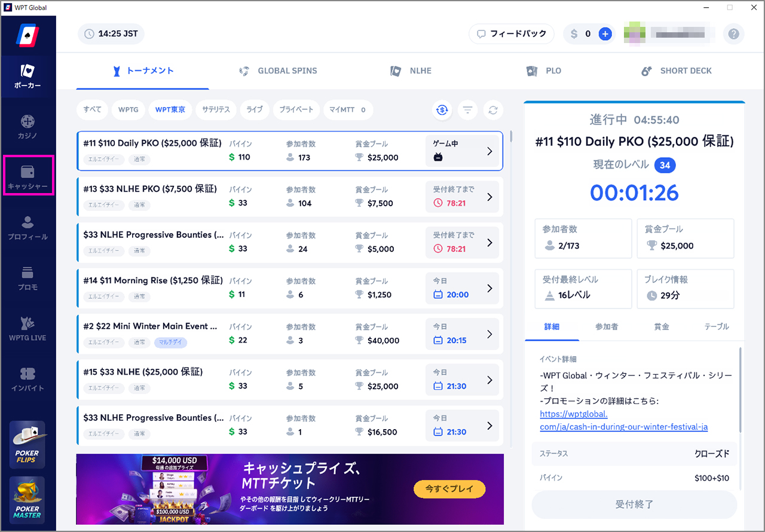Open the プロモ promotions section
This screenshot has width=765, height=532.
click(27, 279)
